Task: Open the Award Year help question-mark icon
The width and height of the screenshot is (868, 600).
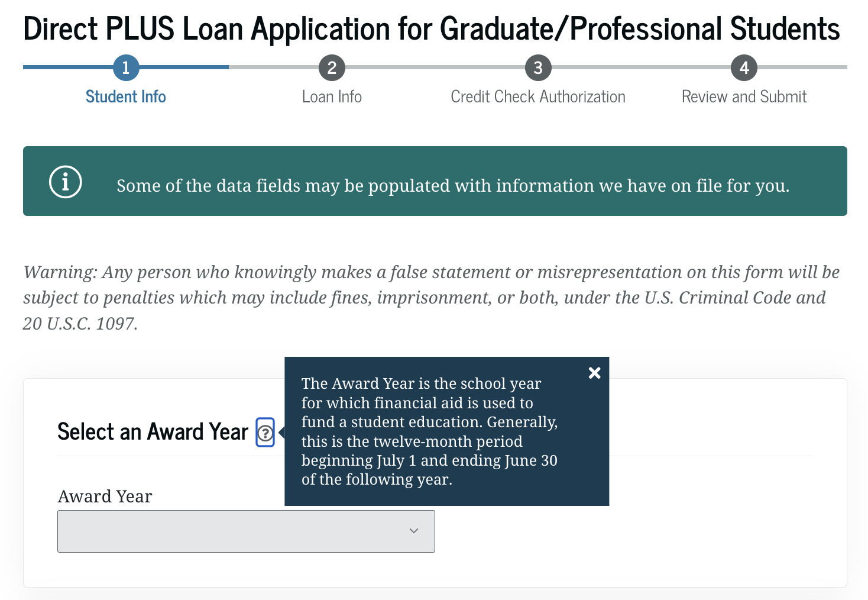Action: [265, 432]
